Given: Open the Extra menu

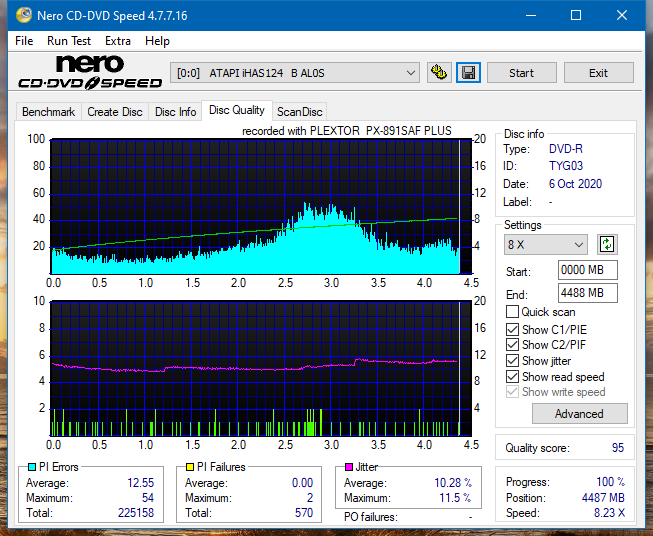Looking at the screenshot, I should click(118, 41).
